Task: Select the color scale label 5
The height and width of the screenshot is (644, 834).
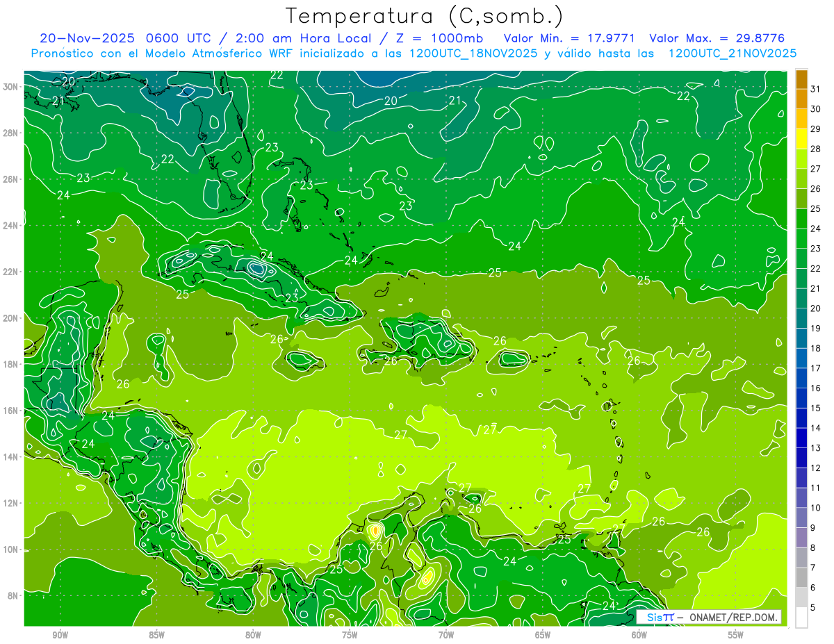Action: [x=813, y=608]
